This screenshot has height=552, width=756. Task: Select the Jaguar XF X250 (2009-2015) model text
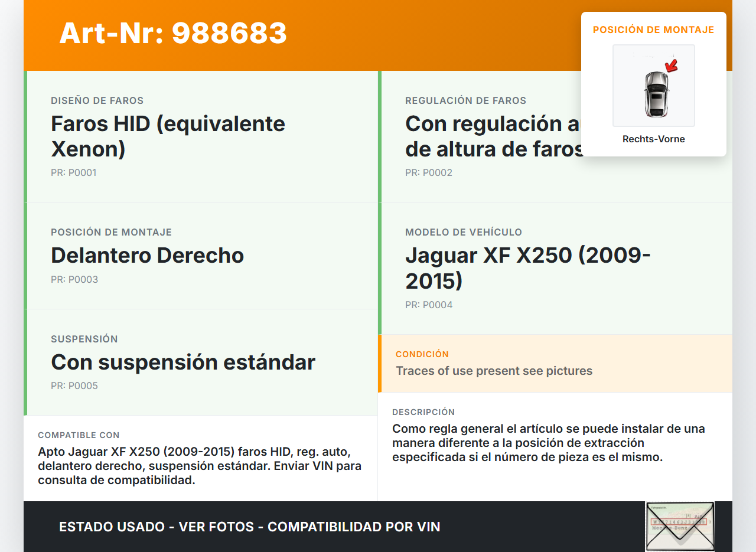pyautogui.click(x=527, y=268)
